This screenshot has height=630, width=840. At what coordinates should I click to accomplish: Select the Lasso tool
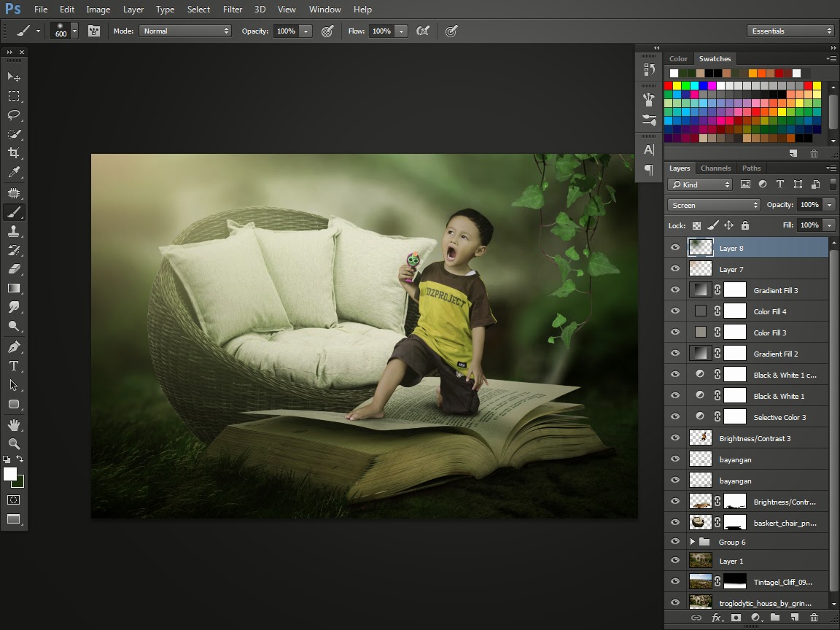13,115
